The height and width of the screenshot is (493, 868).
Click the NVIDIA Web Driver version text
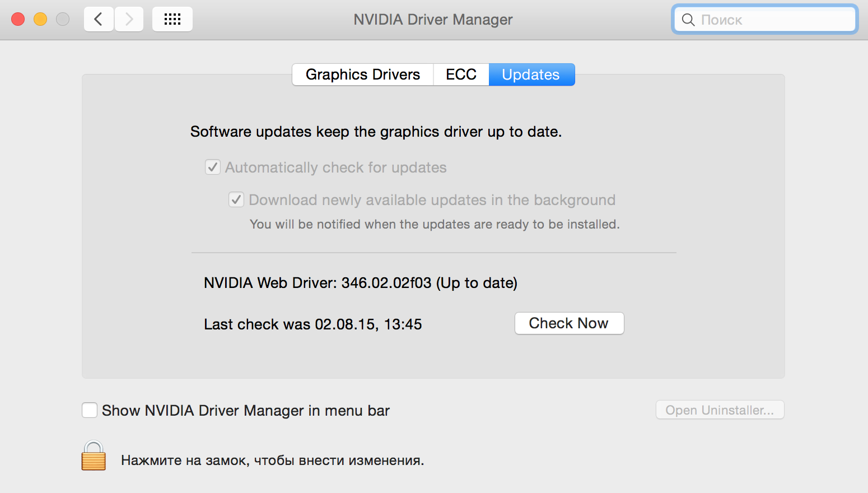click(x=360, y=283)
